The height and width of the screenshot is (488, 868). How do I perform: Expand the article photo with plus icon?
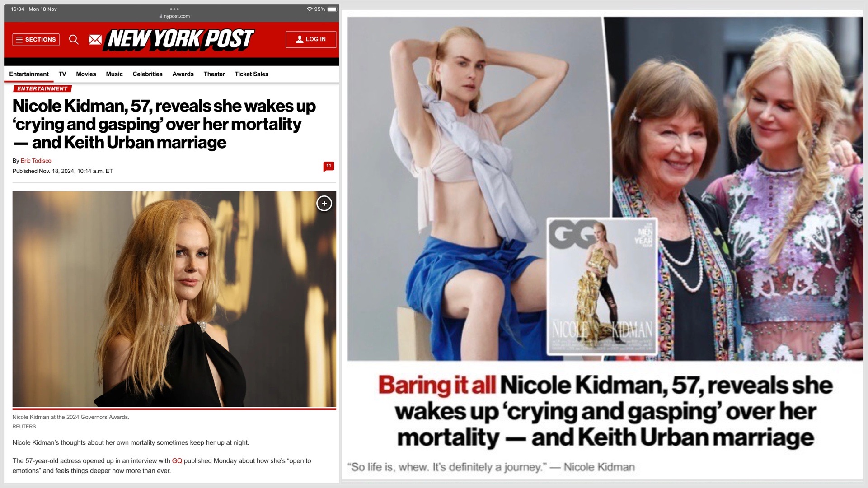click(x=324, y=204)
